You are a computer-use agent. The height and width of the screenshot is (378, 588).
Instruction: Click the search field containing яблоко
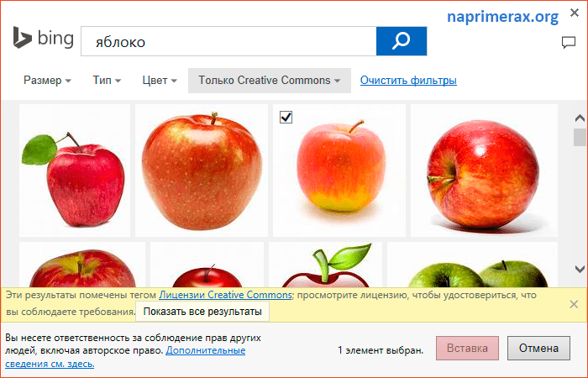[x=228, y=41]
